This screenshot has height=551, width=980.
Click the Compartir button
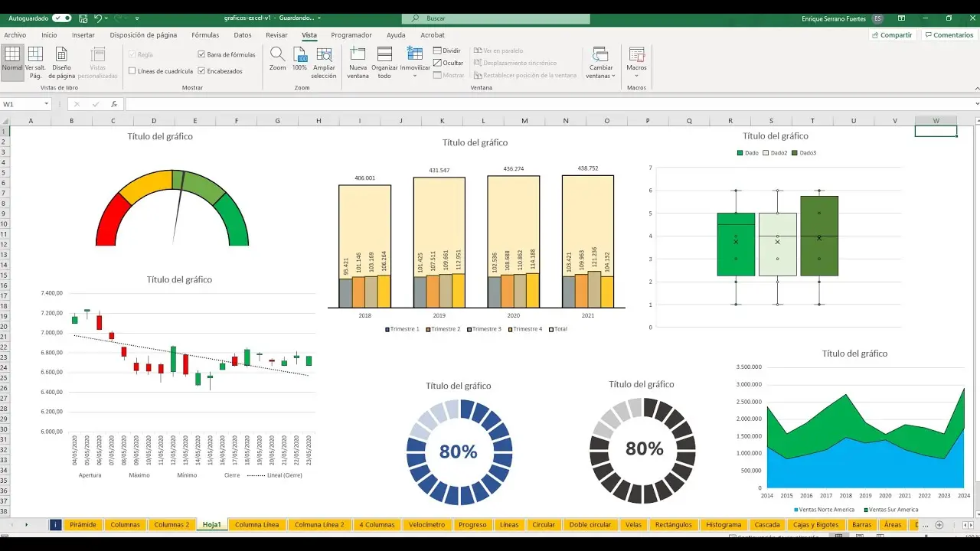pyautogui.click(x=892, y=34)
